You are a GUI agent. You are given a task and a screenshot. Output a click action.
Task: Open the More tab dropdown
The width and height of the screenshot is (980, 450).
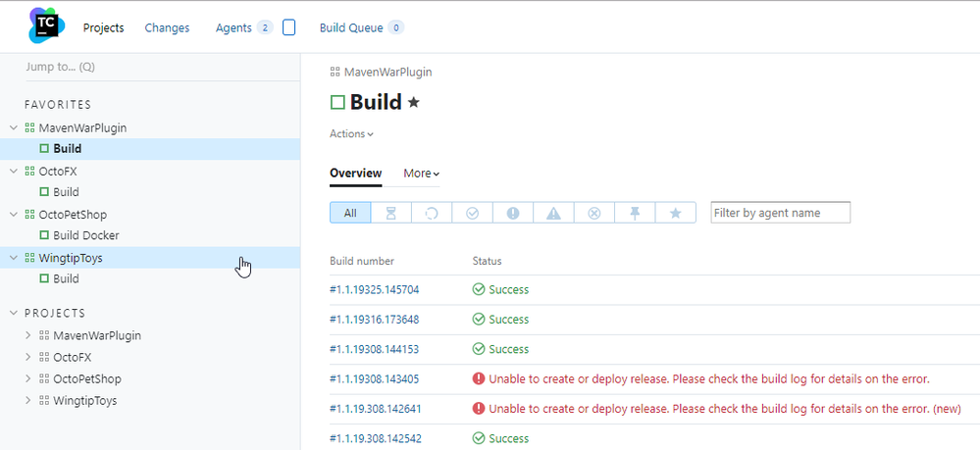[422, 174]
